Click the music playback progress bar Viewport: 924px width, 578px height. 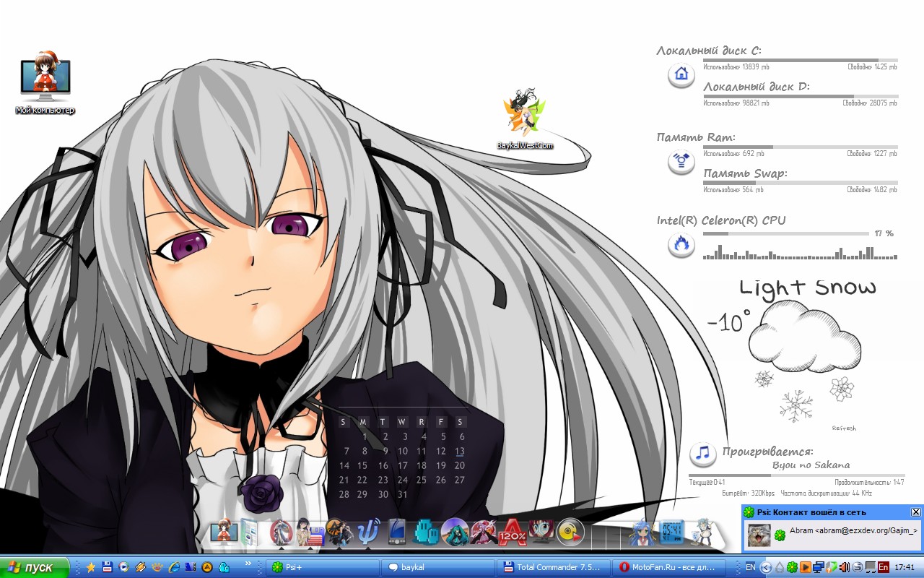click(x=797, y=475)
